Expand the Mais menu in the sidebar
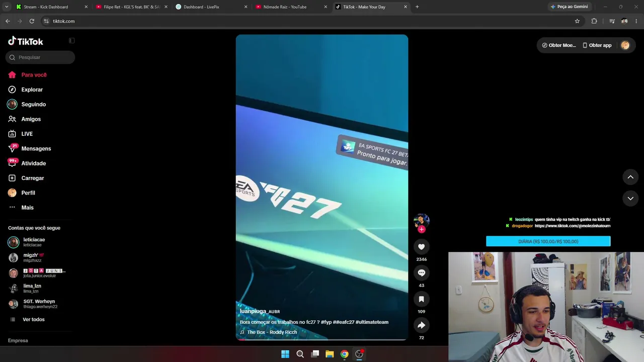 21,208
